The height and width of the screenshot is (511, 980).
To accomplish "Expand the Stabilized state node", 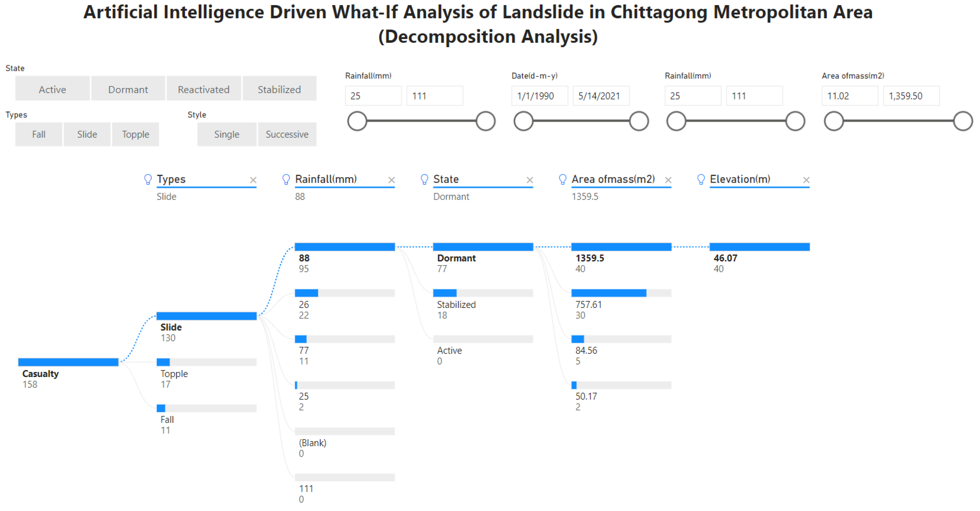I will click(483, 293).
